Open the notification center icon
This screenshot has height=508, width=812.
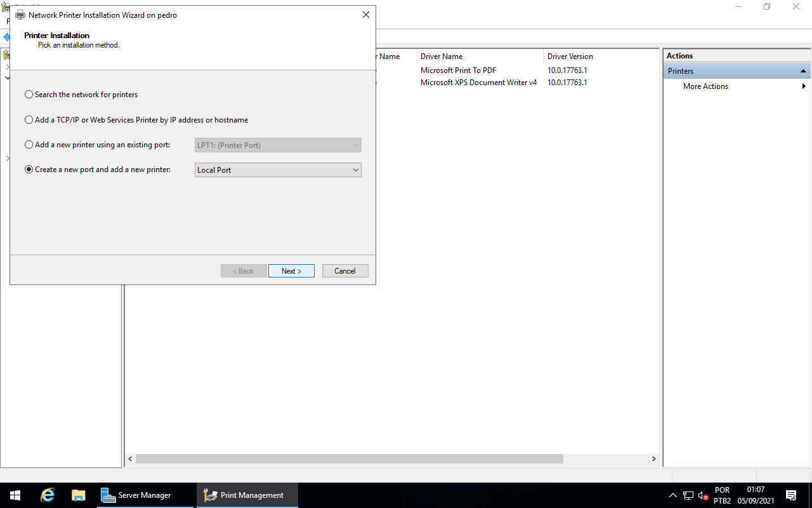[791, 495]
